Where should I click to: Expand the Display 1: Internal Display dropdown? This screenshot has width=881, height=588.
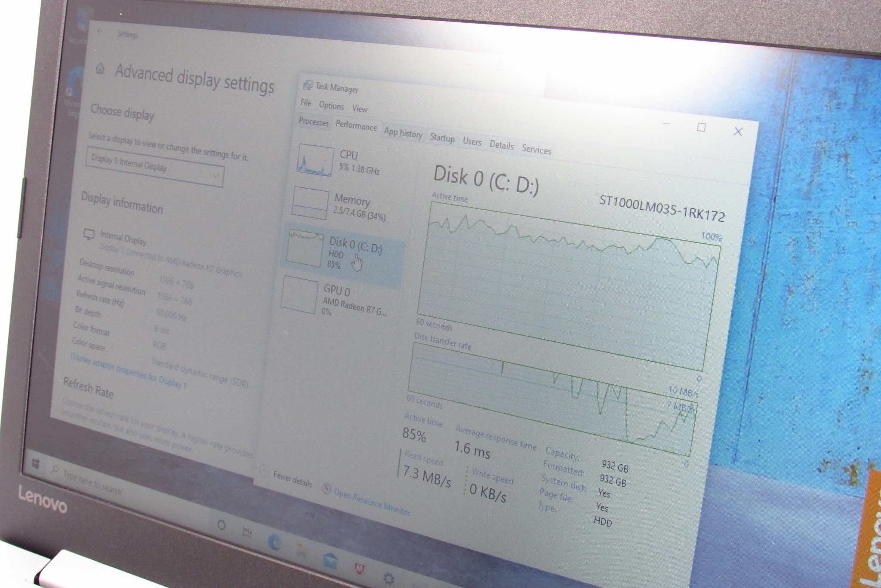point(155,168)
